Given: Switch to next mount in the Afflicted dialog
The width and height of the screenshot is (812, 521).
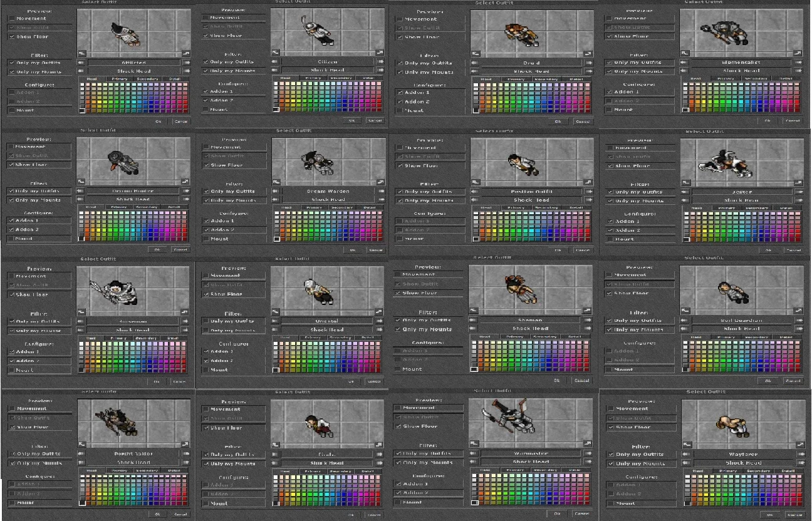Looking at the screenshot, I should [x=186, y=71].
